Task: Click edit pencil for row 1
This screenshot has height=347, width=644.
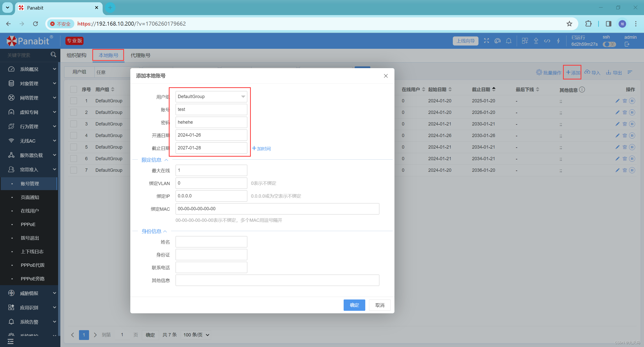Action: [x=617, y=101]
